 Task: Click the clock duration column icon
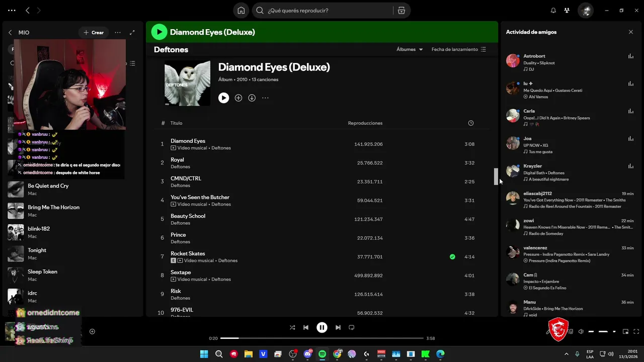[x=471, y=123]
